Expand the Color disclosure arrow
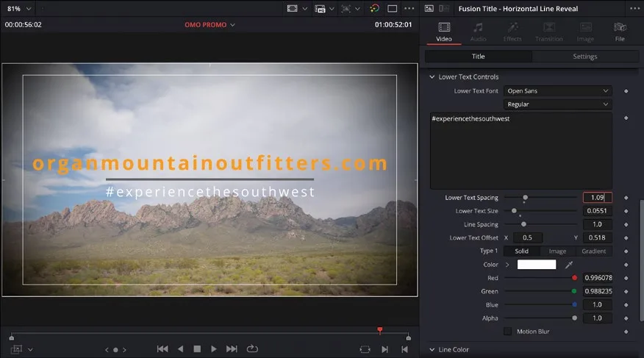The height and width of the screenshot is (358, 644). 507,265
